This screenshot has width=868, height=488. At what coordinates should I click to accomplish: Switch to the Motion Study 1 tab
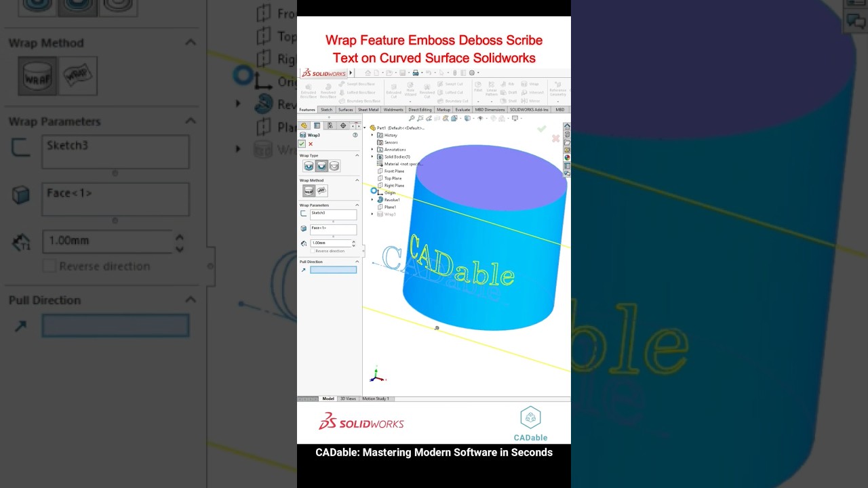tap(376, 399)
